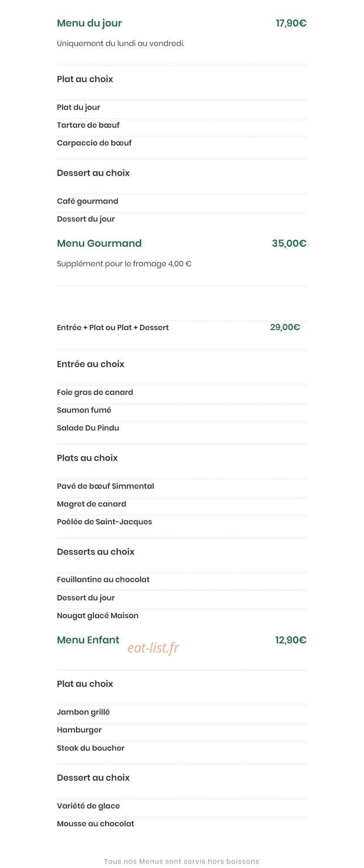Click the Menu du jour heading
Screen dimensions: 364x868
click(x=89, y=23)
